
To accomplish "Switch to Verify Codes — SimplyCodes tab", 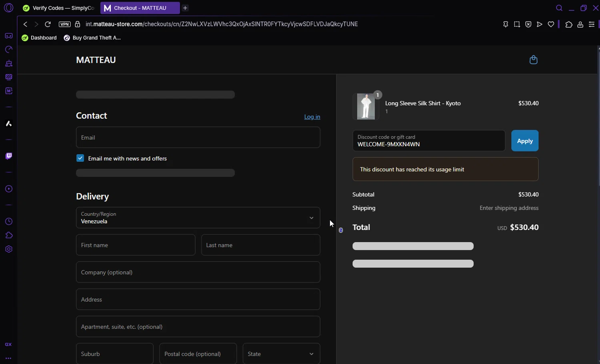I will coord(58,8).
